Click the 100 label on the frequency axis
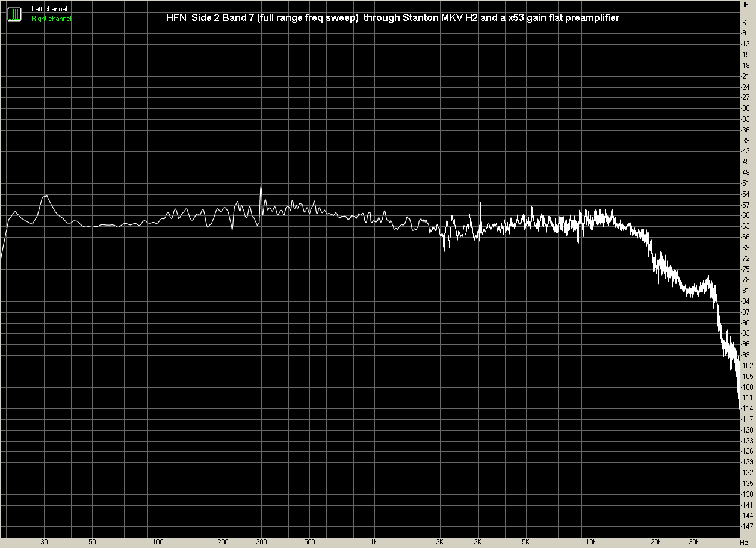756x548 pixels. (158, 543)
